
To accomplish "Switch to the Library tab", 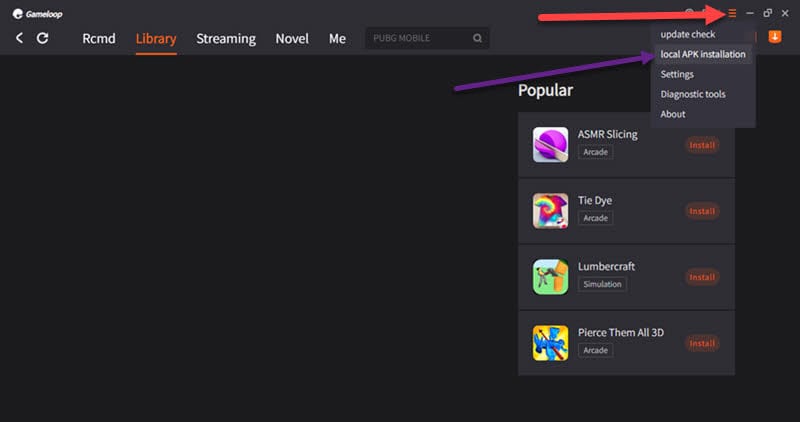I will tap(156, 39).
